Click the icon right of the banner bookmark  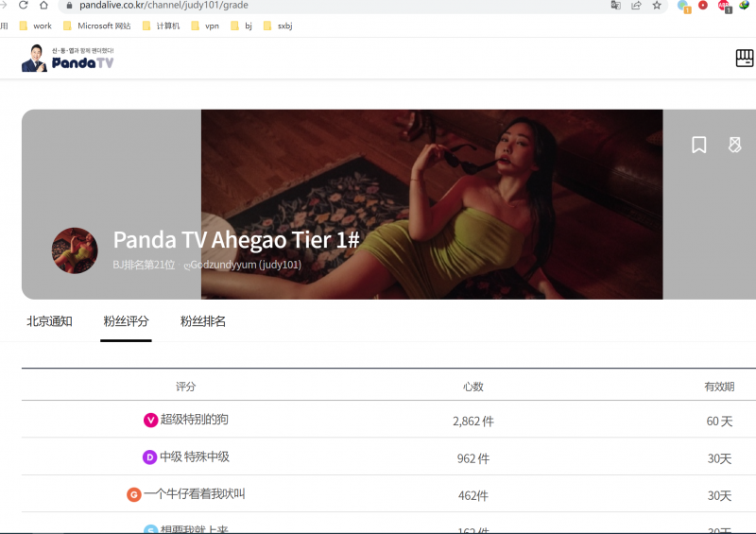(735, 145)
